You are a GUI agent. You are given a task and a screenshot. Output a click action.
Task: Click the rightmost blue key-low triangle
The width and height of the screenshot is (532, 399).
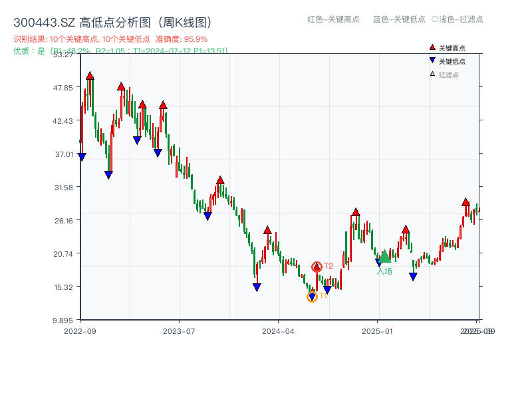(x=412, y=276)
